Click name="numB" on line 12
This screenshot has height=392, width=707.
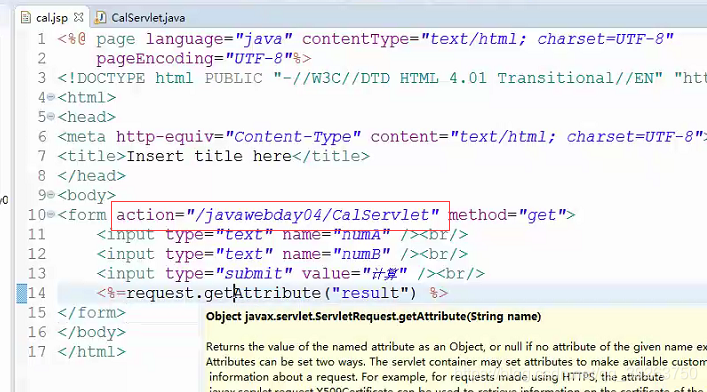(336, 254)
